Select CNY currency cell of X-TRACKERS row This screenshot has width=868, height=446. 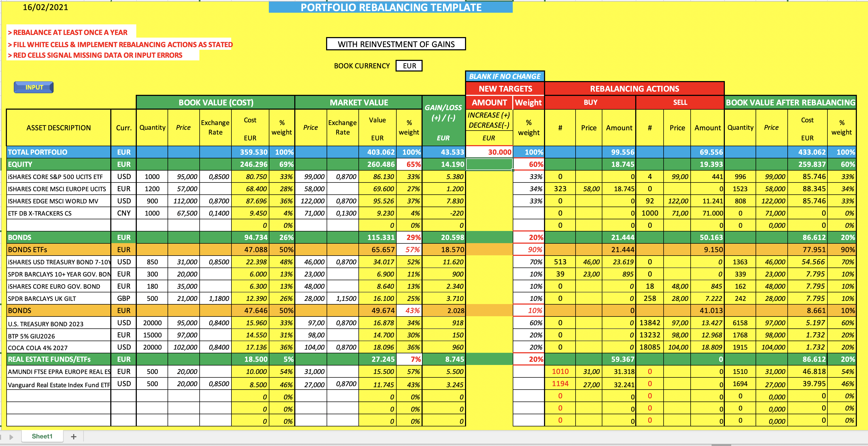pyautogui.click(x=124, y=213)
